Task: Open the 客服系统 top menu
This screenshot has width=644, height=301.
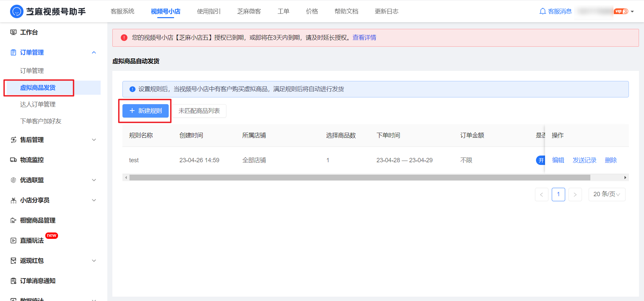Action: click(x=122, y=11)
